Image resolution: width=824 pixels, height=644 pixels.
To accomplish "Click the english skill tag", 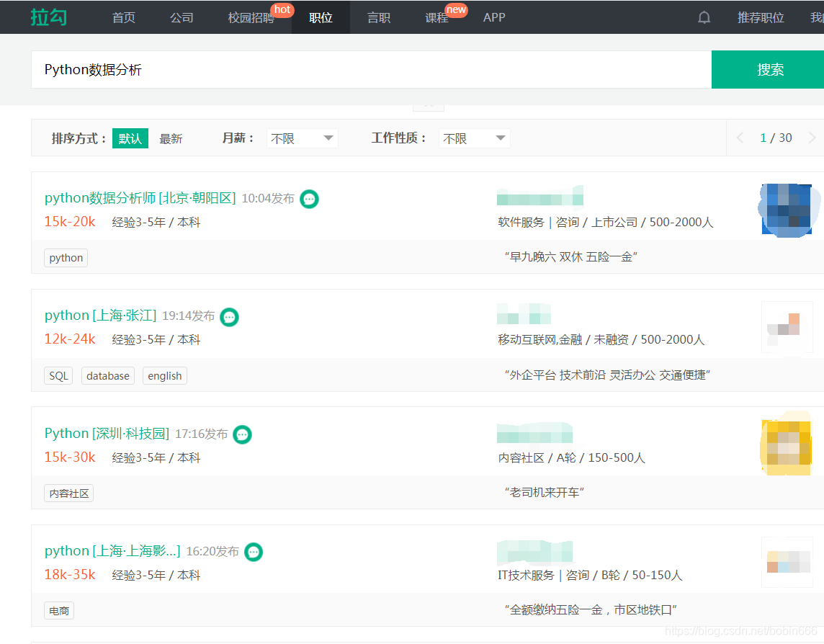I will click(164, 376).
